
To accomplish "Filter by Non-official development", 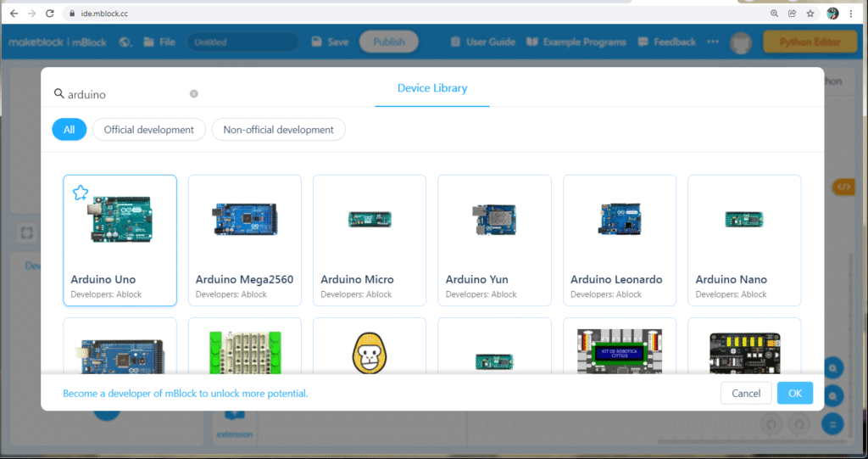I will (278, 130).
